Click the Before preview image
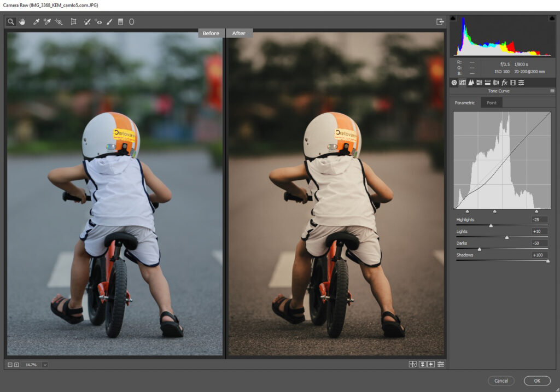Screen dimensions: 560x392 (x=115, y=194)
